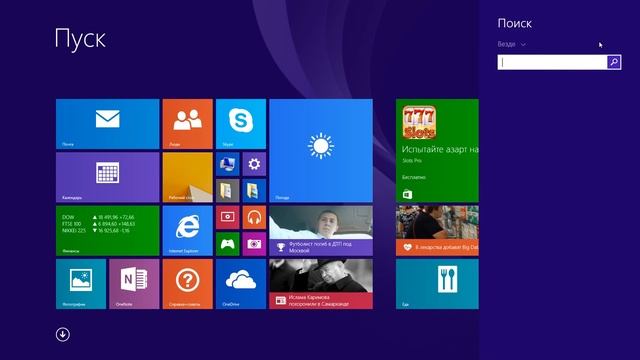Open the PC Settings gear tile

254,164
